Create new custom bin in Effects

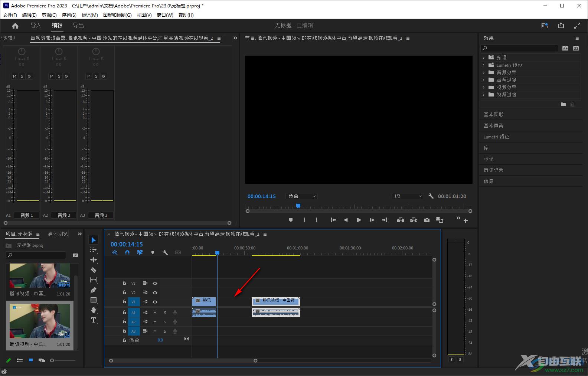pos(563,105)
